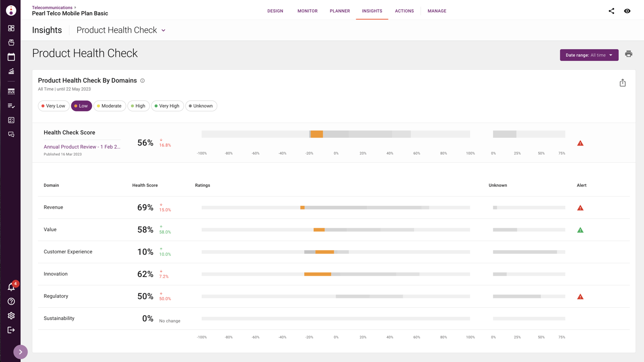The image size is (644, 362).
Task: Expand the collapsed left sidebar arrow
Action: point(20,352)
